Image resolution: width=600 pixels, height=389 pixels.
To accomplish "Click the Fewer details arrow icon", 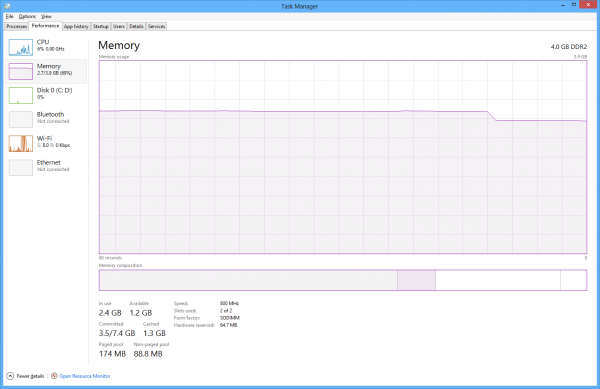I will (10, 376).
